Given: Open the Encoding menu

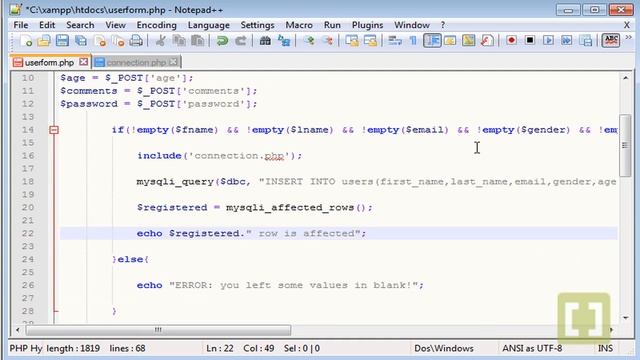Looking at the screenshot, I should 156,25.
